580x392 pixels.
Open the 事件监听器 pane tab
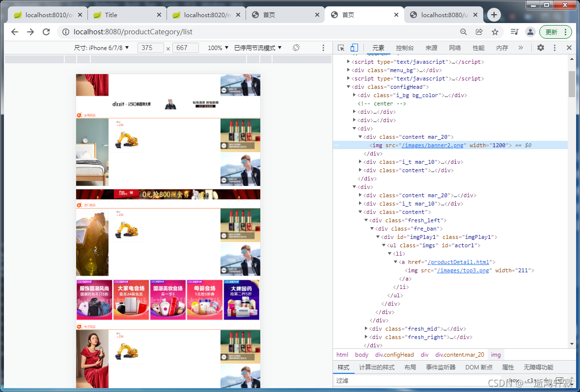[441, 367]
